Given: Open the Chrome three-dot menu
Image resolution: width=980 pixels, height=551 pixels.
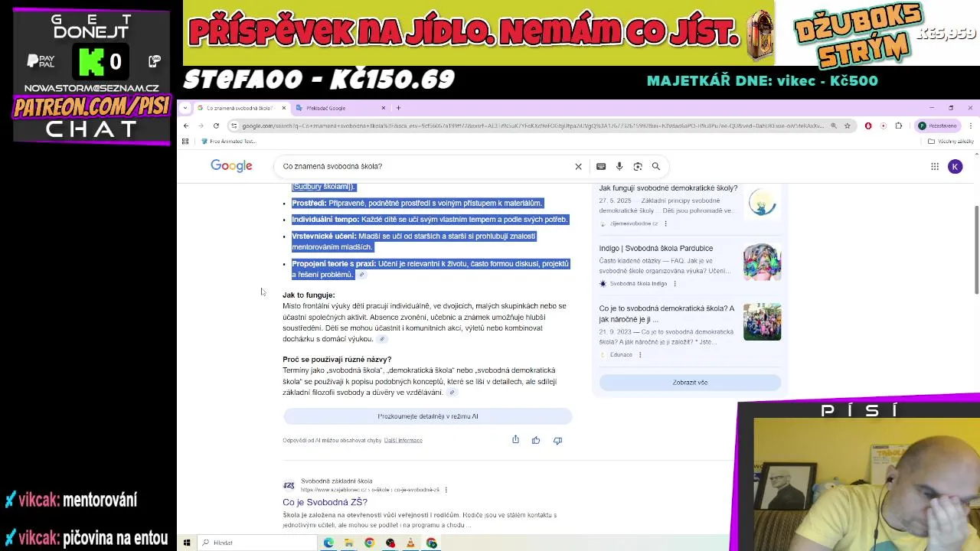Looking at the screenshot, I should pos(970,126).
